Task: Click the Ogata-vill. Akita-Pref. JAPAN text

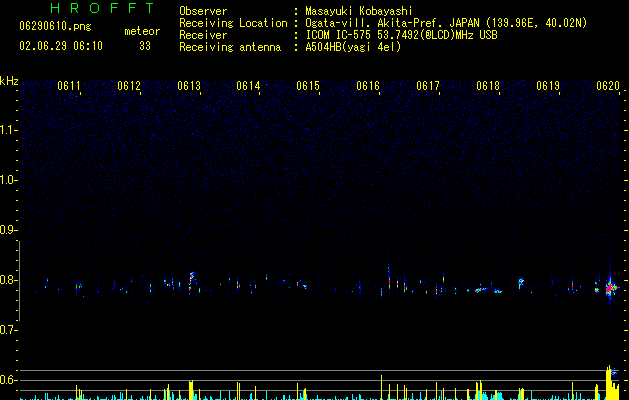Action: click(392, 23)
